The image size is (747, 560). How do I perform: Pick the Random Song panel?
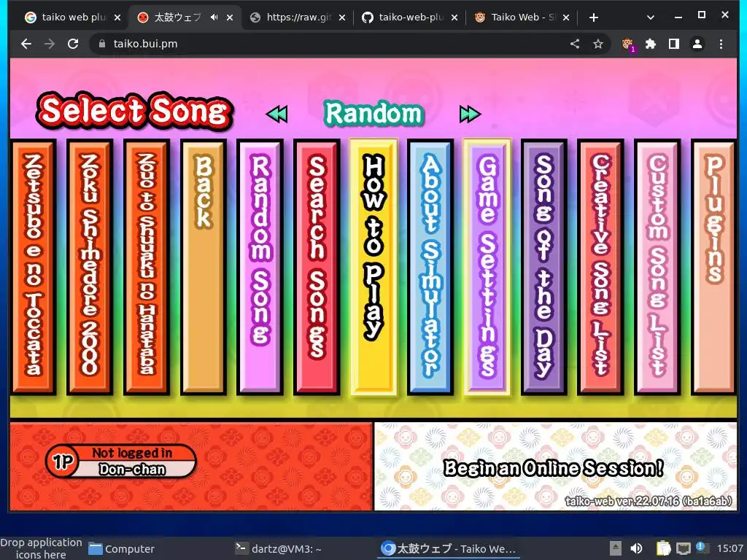click(x=260, y=267)
